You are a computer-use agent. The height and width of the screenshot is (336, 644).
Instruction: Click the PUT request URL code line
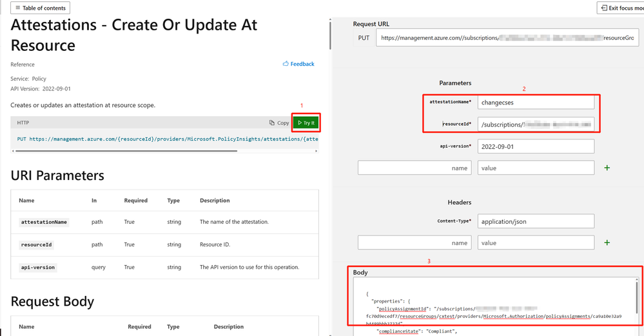click(x=168, y=139)
